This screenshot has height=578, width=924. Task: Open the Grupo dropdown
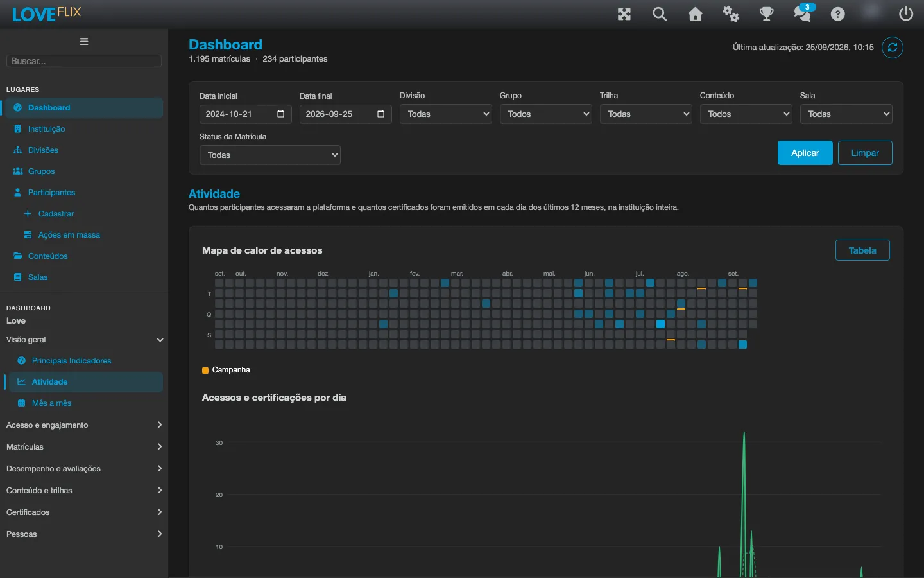click(x=546, y=114)
